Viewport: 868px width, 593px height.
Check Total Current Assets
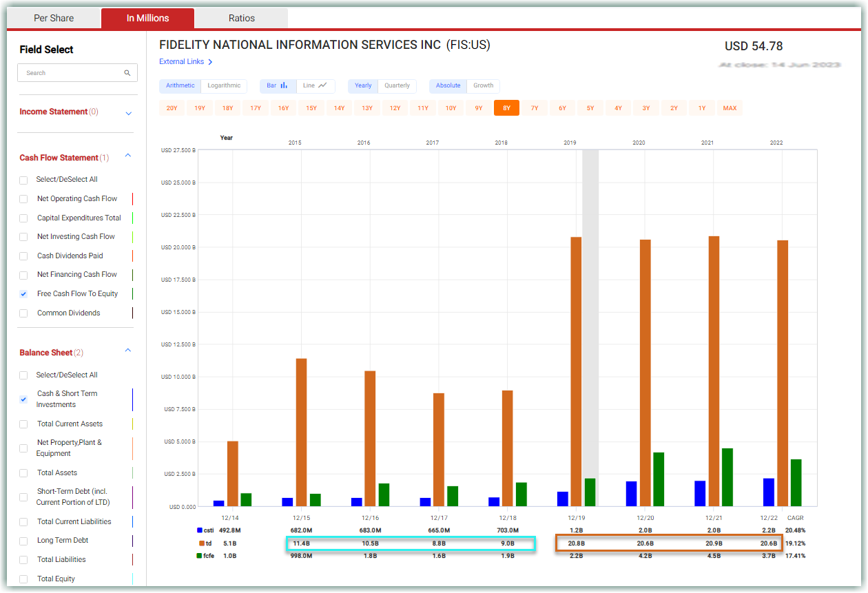(x=23, y=424)
